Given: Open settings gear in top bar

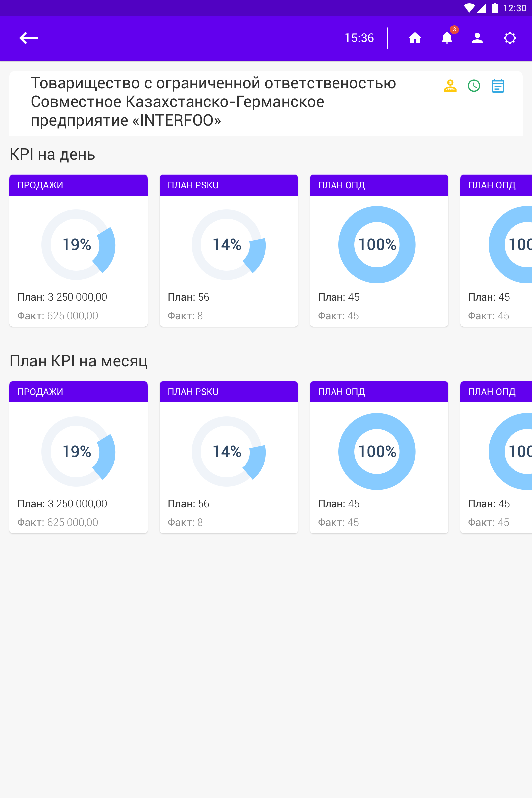Looking at the screenshot, I should (x=510, y=38).
